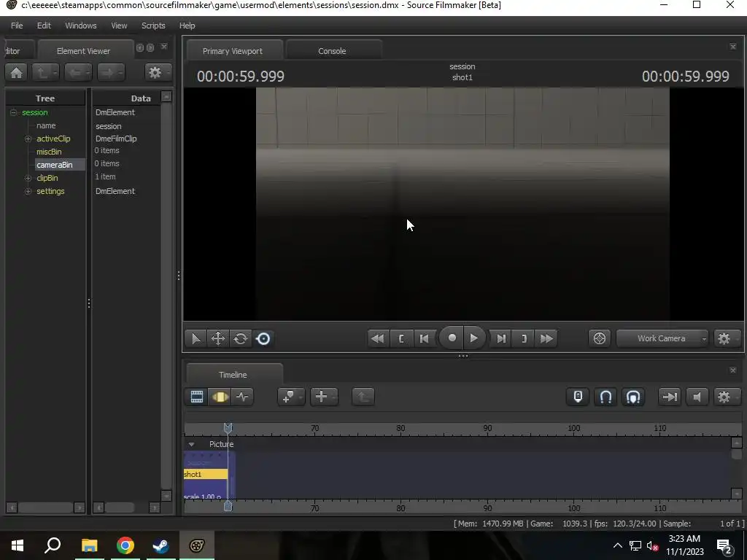The width and height of the screenshot is (747, 560).
Task: Go to home in Element Viewer
Action: pos(16,72)
